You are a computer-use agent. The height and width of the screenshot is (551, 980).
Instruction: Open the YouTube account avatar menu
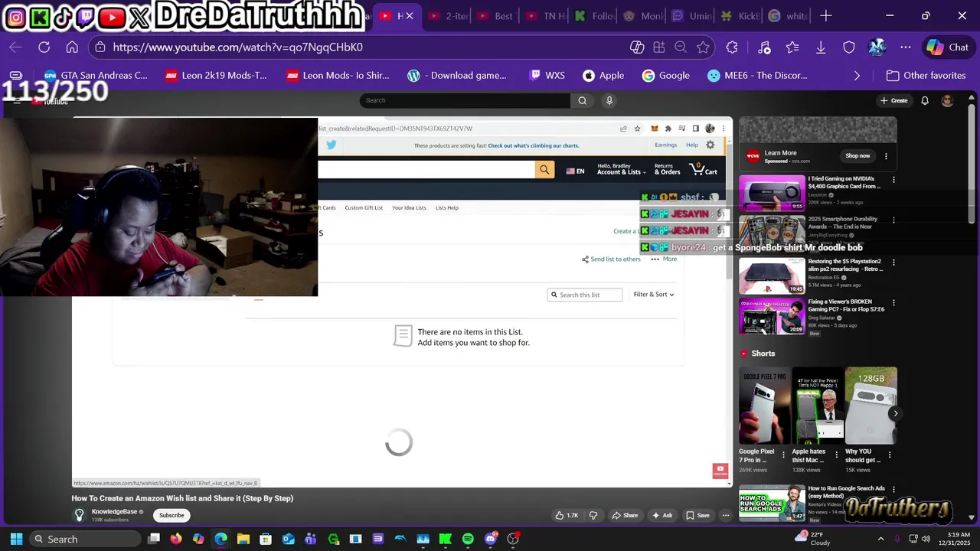coord(947,100)
